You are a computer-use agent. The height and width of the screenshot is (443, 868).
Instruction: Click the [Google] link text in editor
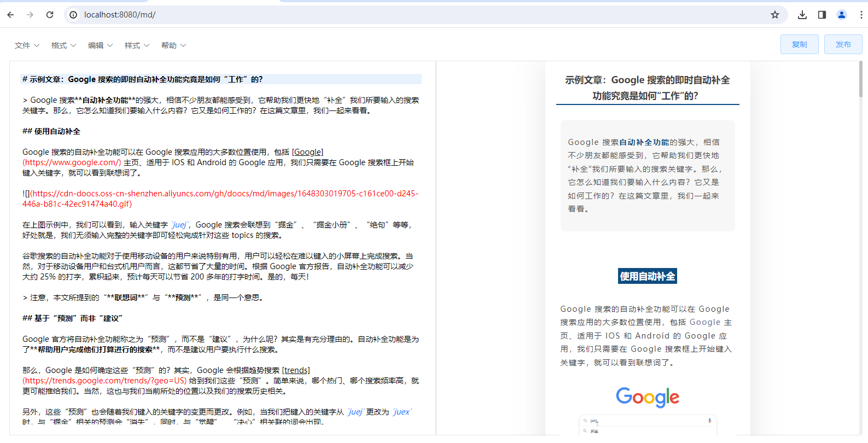pyautogui.click(x=307, y=152)
